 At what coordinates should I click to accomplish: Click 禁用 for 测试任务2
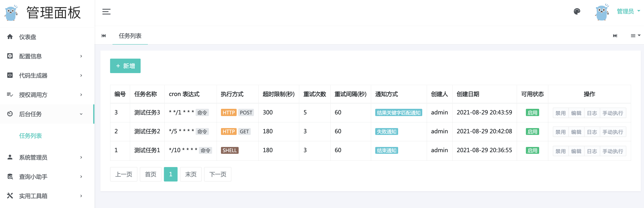[x=560, y=132]
